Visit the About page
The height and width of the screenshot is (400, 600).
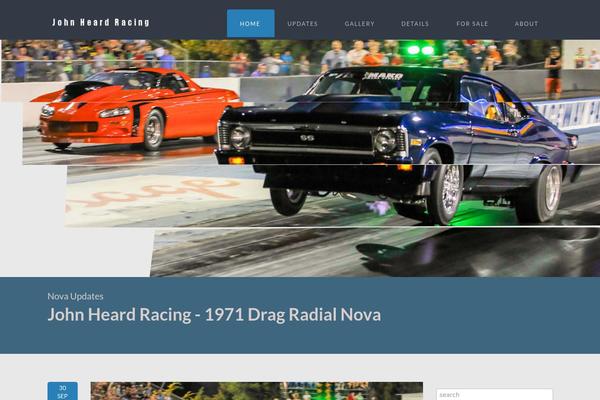[x=526, y=23]
